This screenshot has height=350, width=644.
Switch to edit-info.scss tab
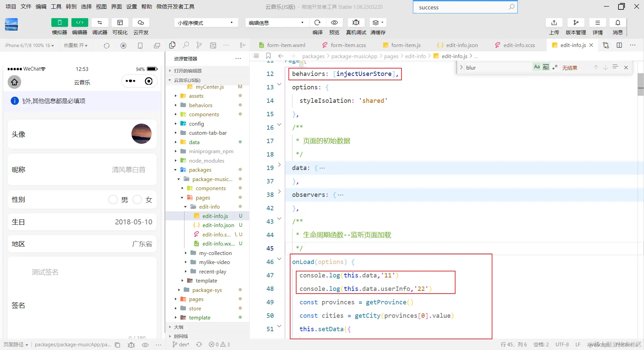(515, 45)
